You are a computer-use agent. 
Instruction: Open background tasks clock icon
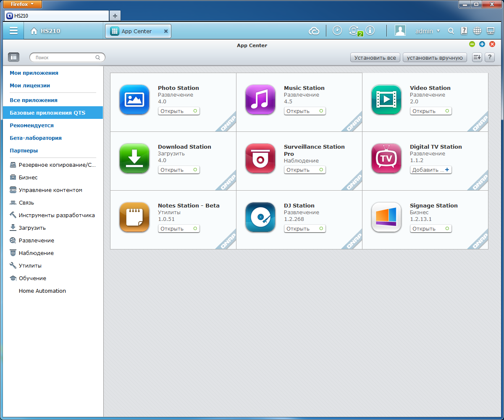pyautogui.click(x=337, y=31)
